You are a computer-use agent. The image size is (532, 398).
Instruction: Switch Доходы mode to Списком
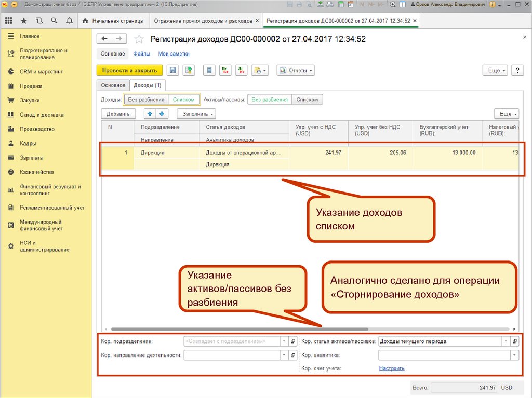point(183,100)
